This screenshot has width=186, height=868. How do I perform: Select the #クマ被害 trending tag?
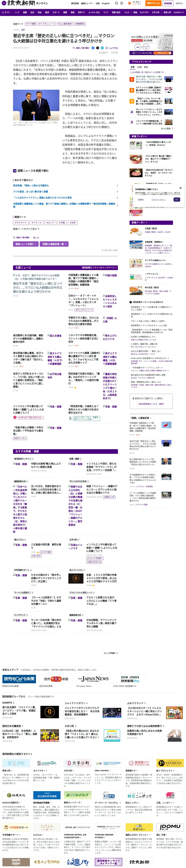click(x=31, y=24)
